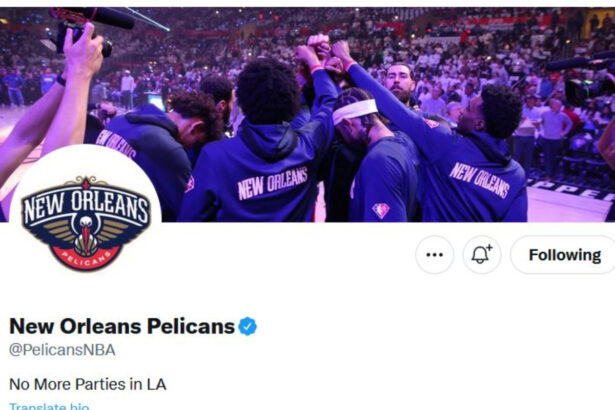
Task: Open the team huddle header banner photo
Action: [x=308, y=114]
